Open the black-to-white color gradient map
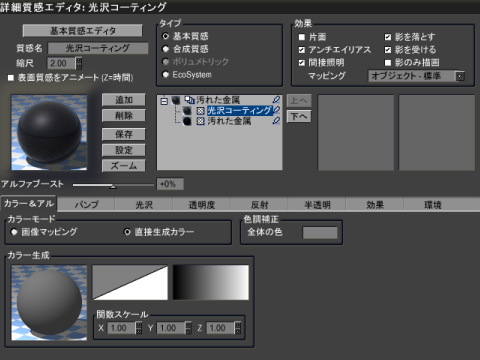This screenshot has width=480, height=360. [x=211, y=282]
